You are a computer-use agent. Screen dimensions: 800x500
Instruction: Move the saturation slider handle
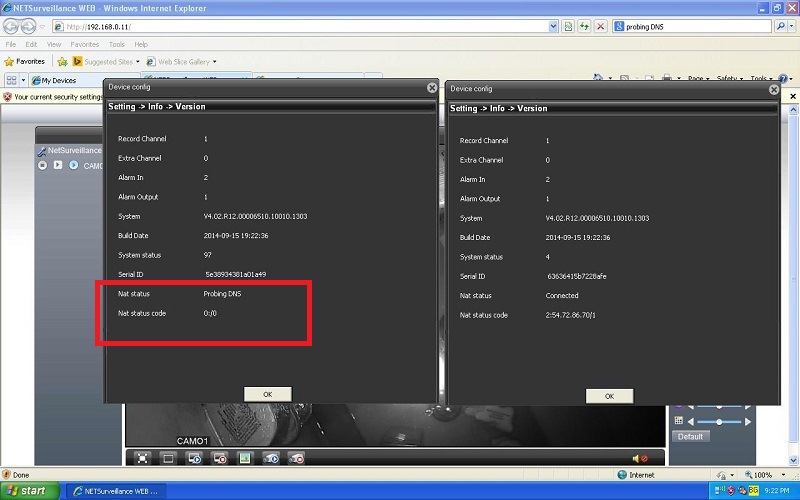coord(719,422)
